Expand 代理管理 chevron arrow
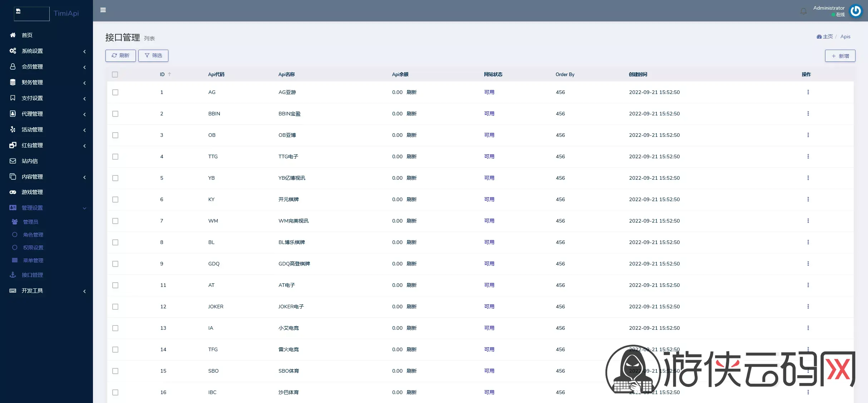 (84, 114)
